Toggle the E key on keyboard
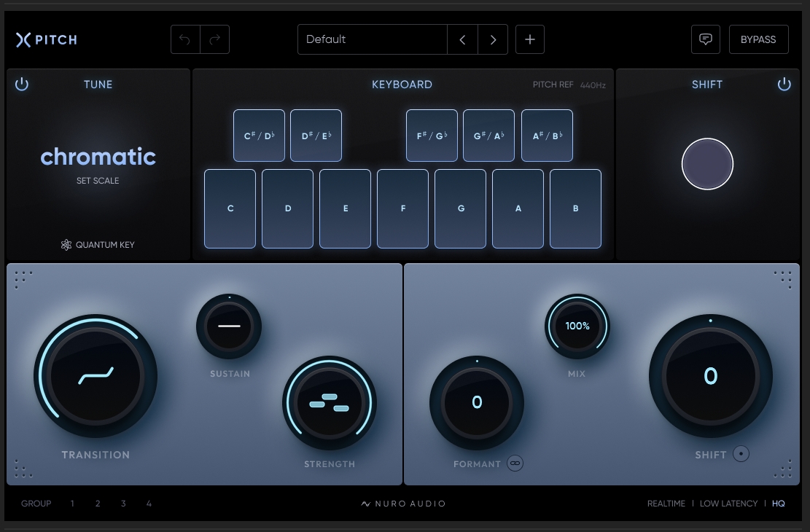 (345, 208)
